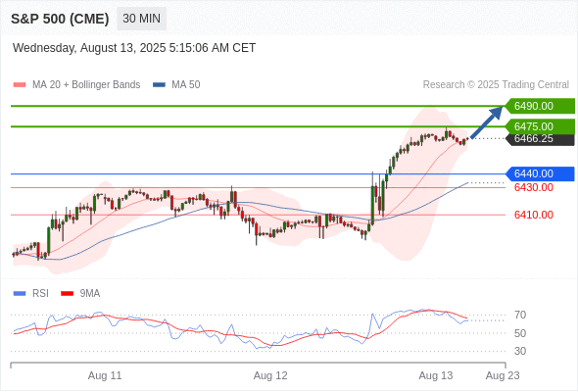Select the MA 50 legend label

click(186, 85)
